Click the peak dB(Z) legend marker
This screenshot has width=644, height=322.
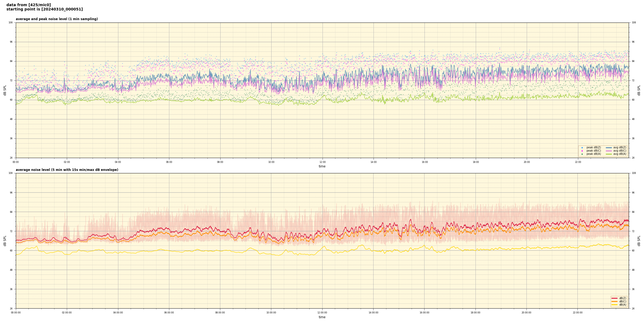click(x=582, y=148)
